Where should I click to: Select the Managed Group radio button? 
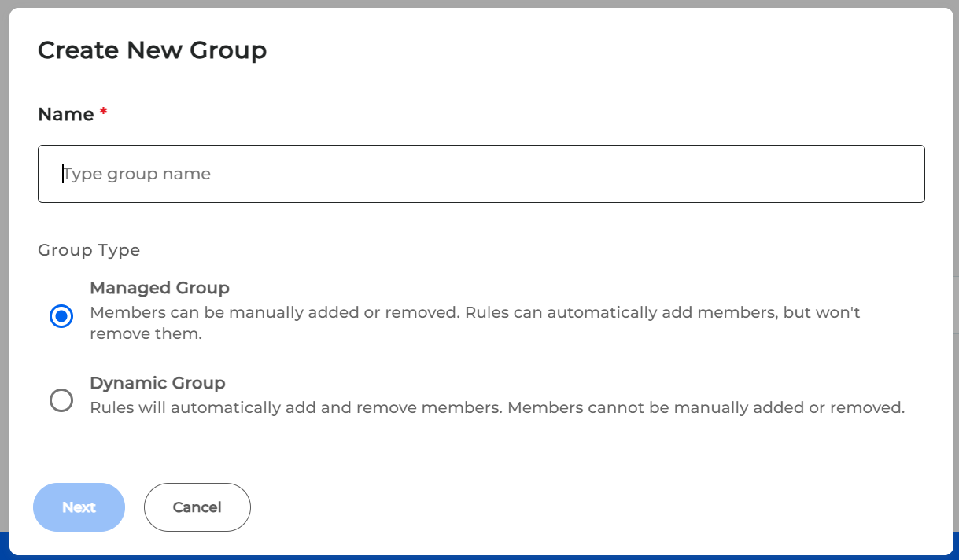[61, 316]
